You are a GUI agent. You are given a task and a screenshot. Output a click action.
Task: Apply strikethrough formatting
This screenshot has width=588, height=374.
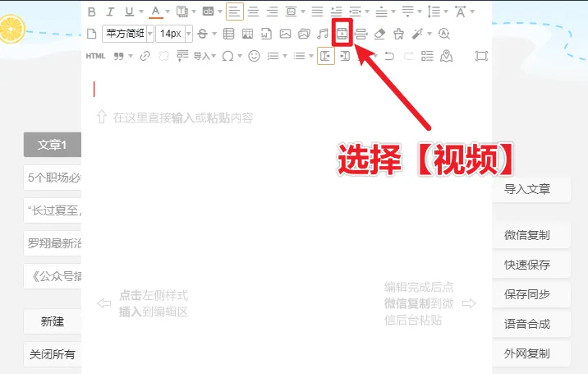pos(203,34)
